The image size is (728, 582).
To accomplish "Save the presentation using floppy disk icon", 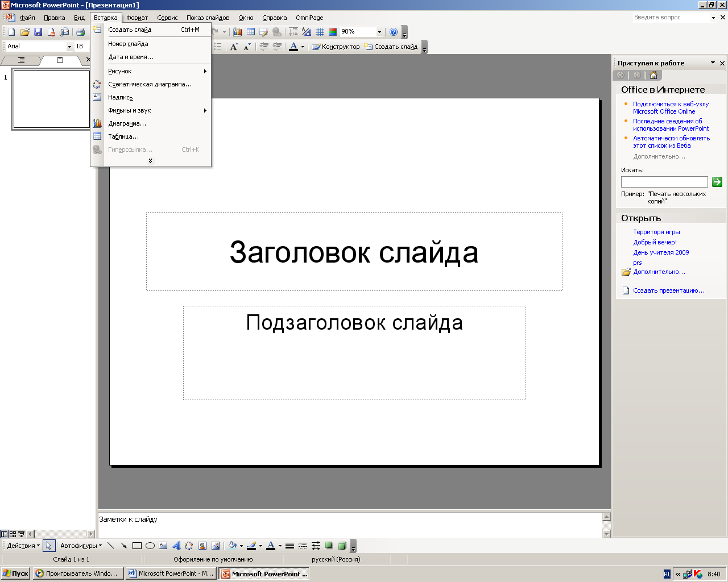I will point(38,32).
